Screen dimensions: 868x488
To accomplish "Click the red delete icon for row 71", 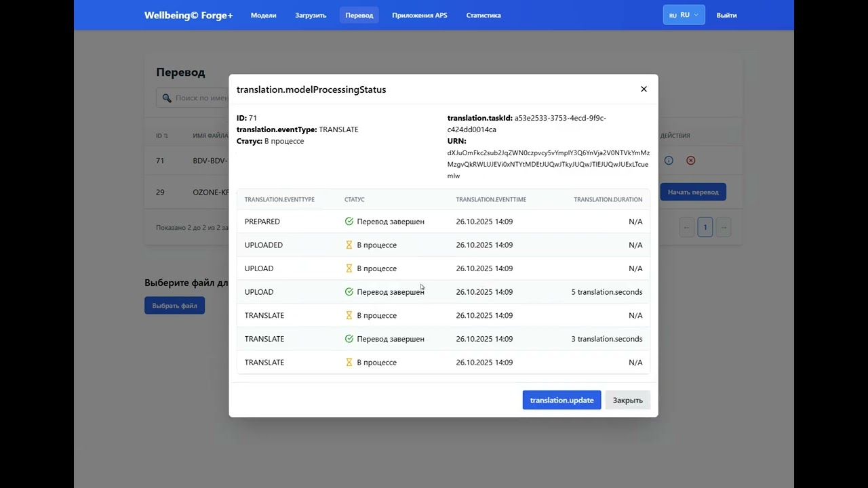I will pyautogui.click(x=690, y=161).
